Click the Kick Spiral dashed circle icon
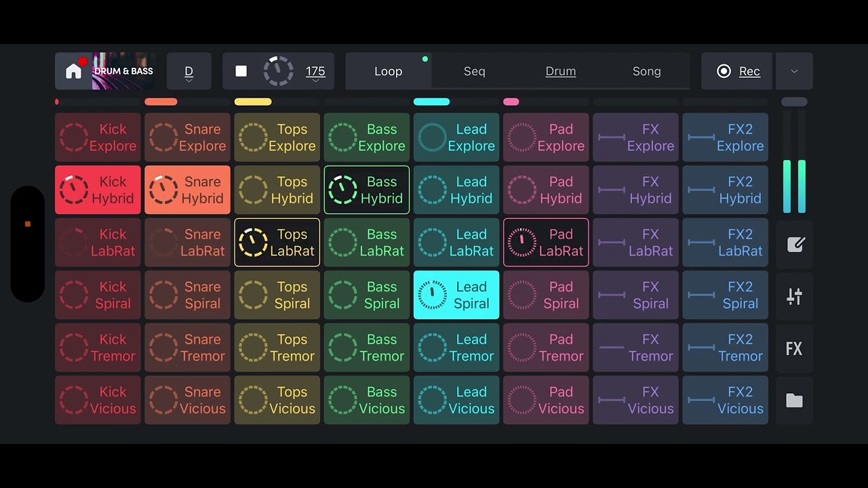The height and width of the screenshot is (488, 868). pyautogui.click(x=74, y=296)
